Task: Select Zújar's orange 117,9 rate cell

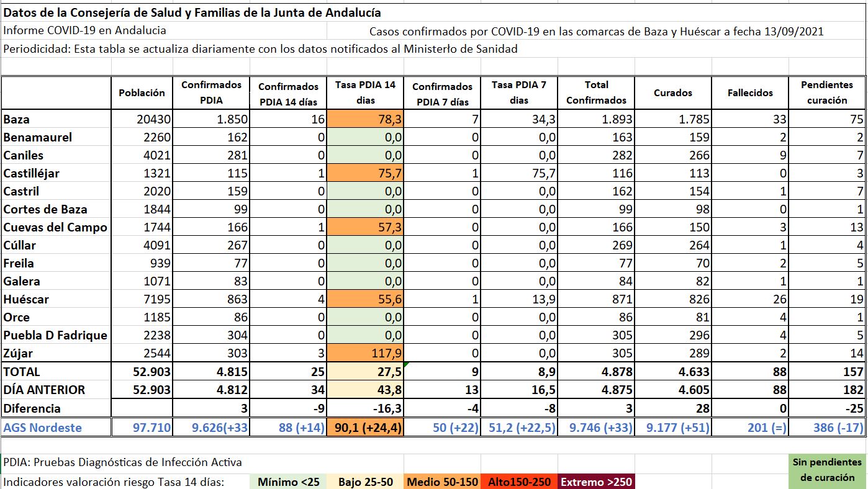Action: (x=365, y=354)
